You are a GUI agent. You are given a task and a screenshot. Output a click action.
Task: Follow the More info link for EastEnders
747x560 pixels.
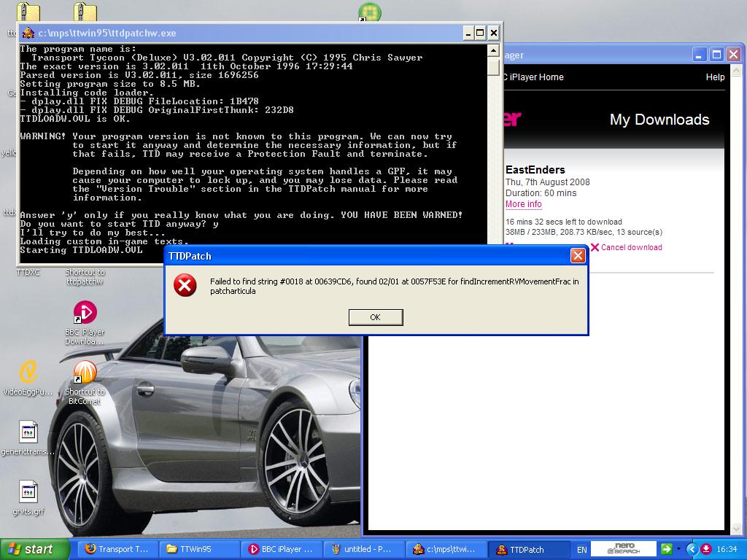pos(524,204)
